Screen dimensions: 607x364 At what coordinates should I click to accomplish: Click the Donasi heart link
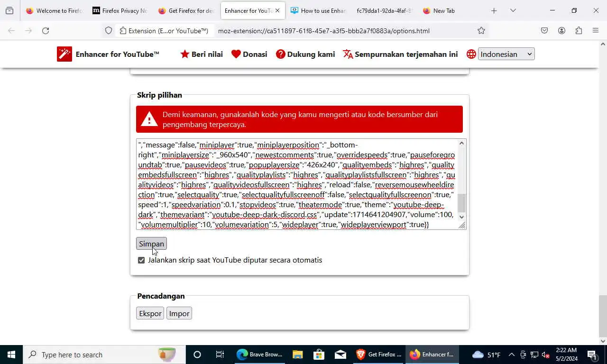point(249,54)
